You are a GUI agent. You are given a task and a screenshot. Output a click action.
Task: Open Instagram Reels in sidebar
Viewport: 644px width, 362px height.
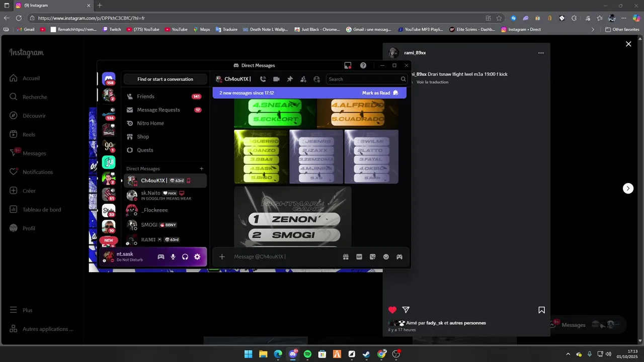[x=23, y=134]
